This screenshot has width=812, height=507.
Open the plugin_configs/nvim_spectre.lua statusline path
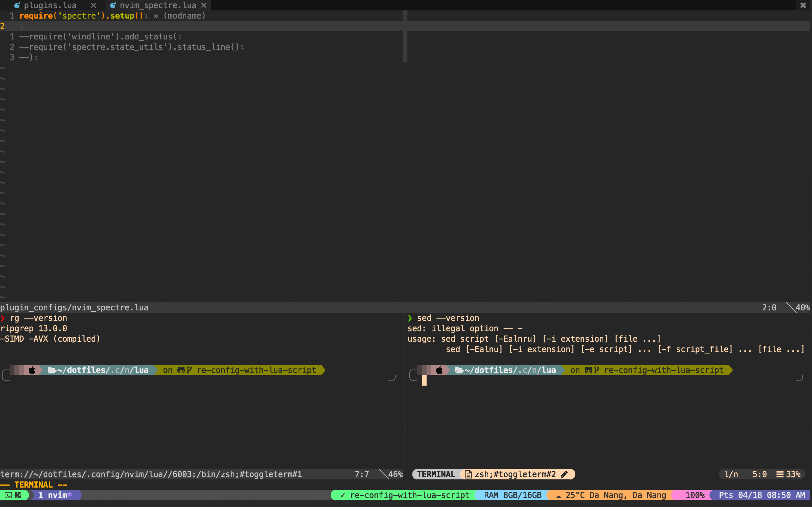[x=74, y=307]
